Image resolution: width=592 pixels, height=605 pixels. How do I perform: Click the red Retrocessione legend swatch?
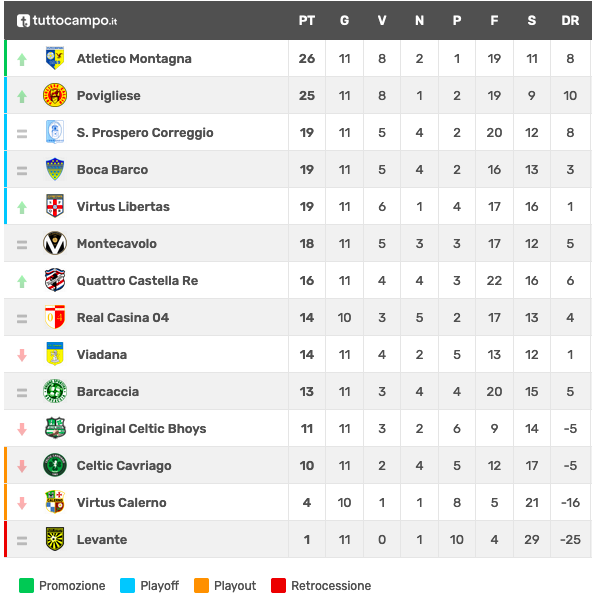point(278,585)
